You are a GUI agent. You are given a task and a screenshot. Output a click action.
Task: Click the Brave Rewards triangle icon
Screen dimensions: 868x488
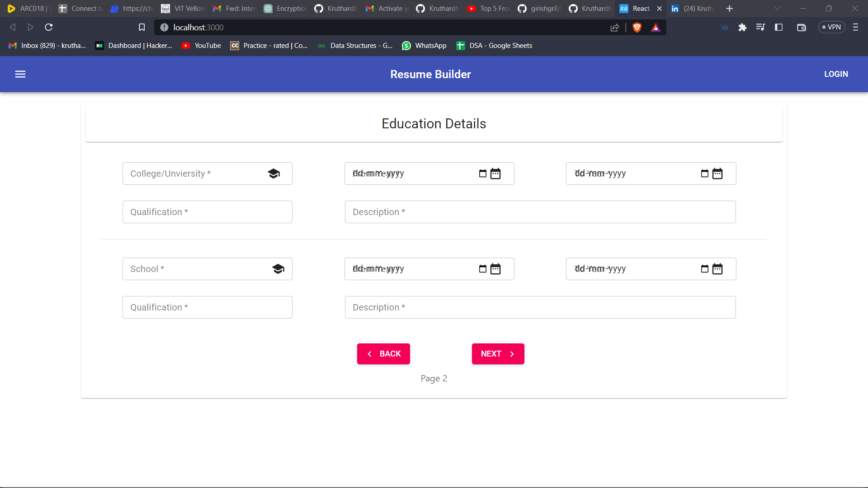(x=656, y=28)
